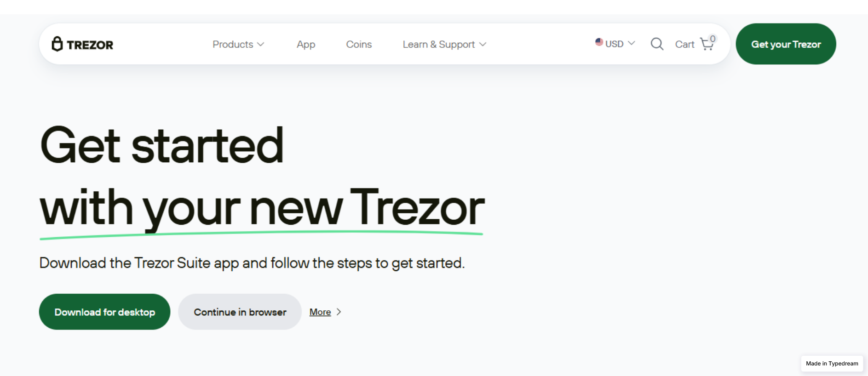
Task: Click the Trezor padlock logo icon
Action: click(57, 44)
